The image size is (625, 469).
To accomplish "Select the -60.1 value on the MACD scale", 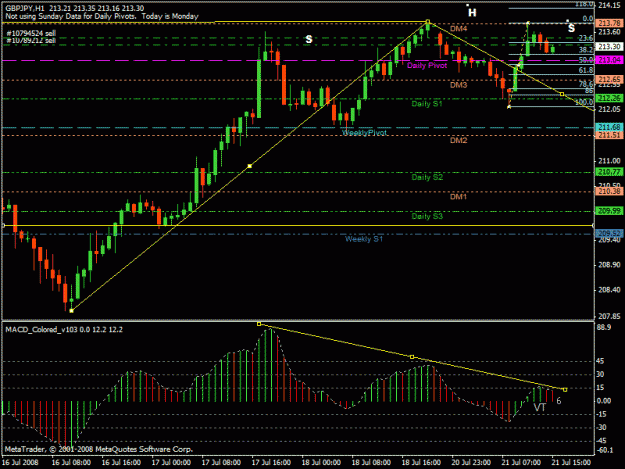I will pos(605,450).
